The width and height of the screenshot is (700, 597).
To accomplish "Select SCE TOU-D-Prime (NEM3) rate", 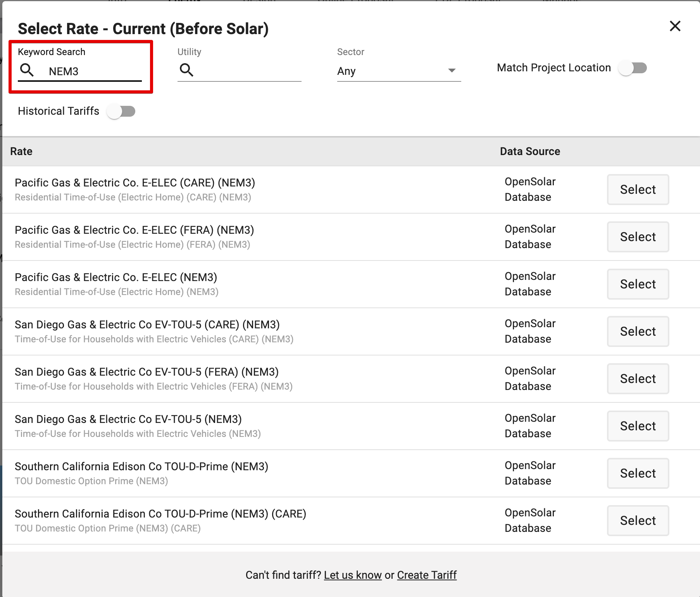I will [x=638, y=473].
